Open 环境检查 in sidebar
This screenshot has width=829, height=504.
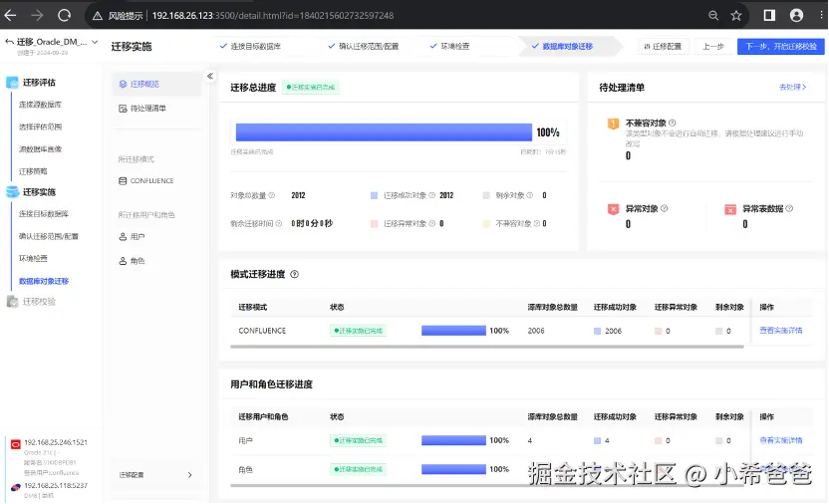pos(33,258)
